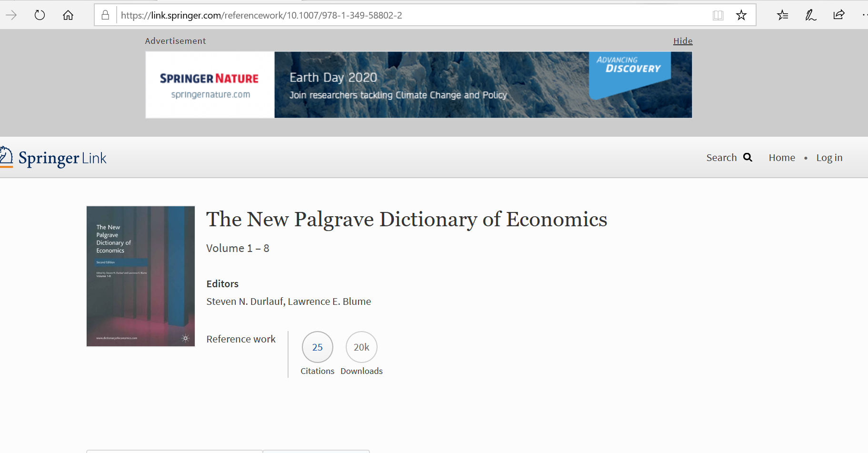Click the book cover thumbnail
Image resolution: width=868 pixels, height=453 pixels.
[x=140, y=276]
